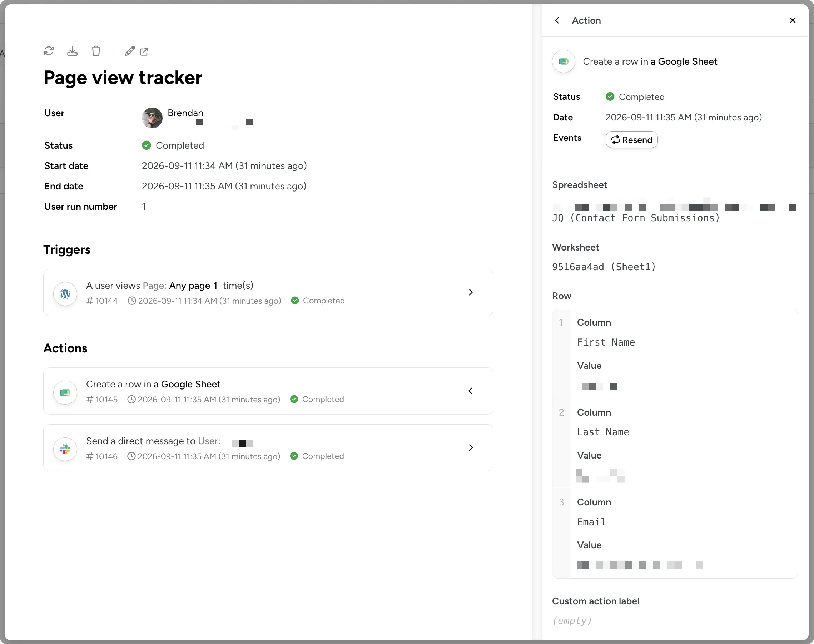Click the pencil edit icon
This screenshot has height=644, width=814.
tap(130, 51)
